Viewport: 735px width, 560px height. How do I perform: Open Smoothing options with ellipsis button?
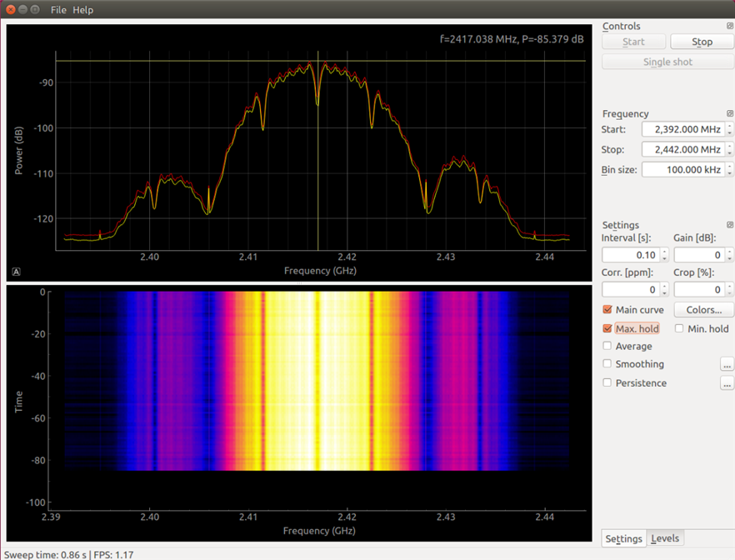click(727, 364)
